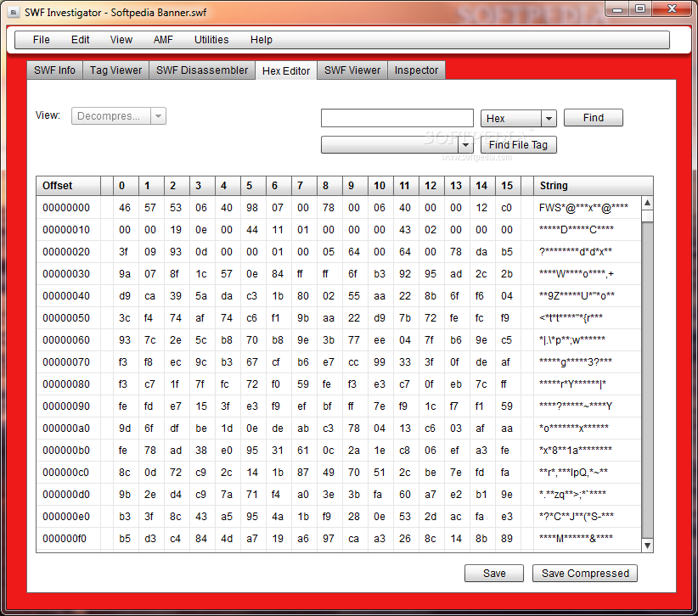Image resolution: width=698 pixels, height=616 pixels.
Task: Click byte 4d in row 000000f0
Action: click(227, 539)
